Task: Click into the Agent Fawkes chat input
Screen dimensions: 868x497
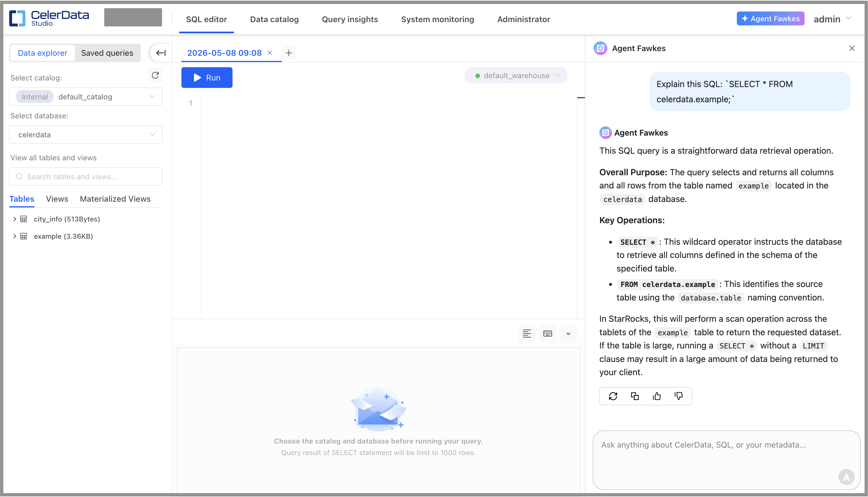Action: pyautogui.click(x=727, y=460)
